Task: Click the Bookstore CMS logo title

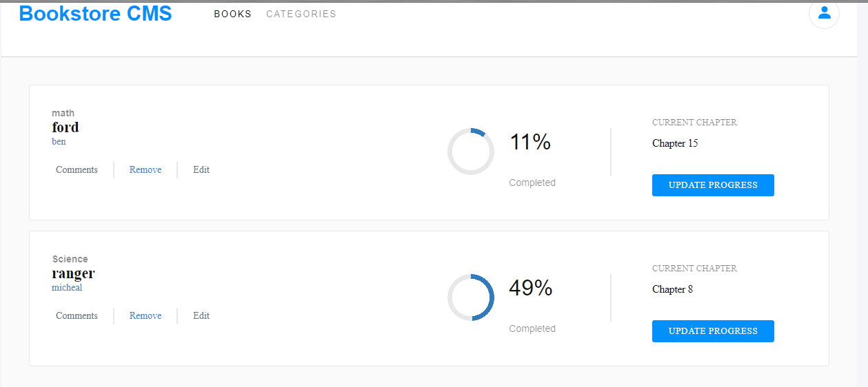Action: pos(95,13)
